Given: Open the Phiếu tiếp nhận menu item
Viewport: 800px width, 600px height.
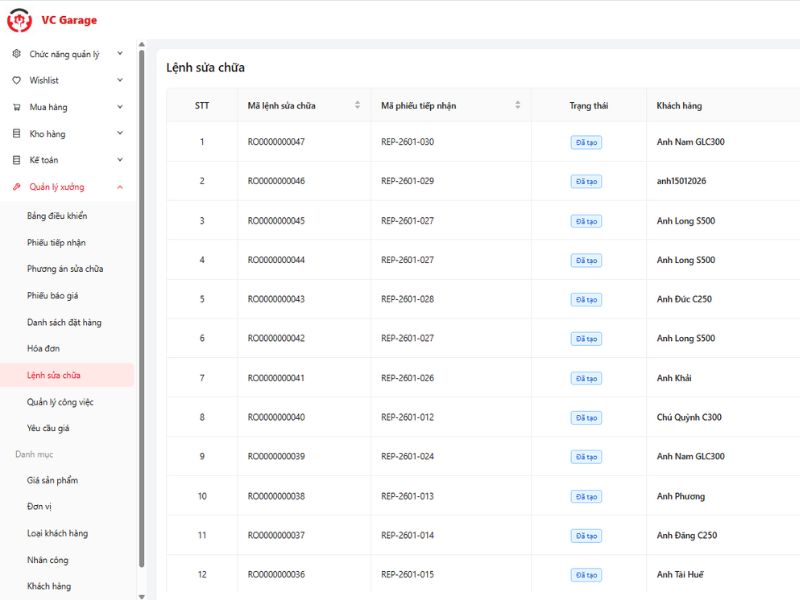Looking at the screenshot, I should 56,242.
